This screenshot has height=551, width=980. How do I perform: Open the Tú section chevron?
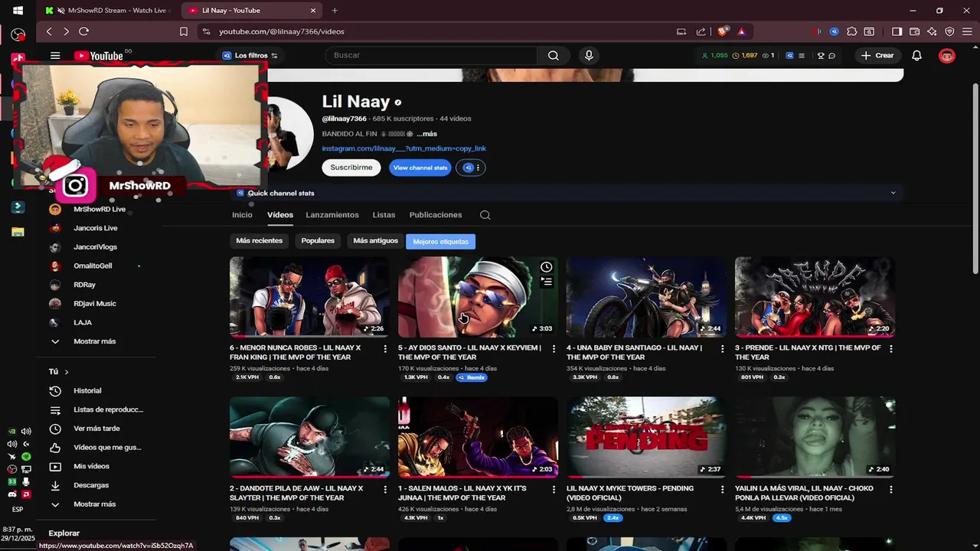[67, 372]
